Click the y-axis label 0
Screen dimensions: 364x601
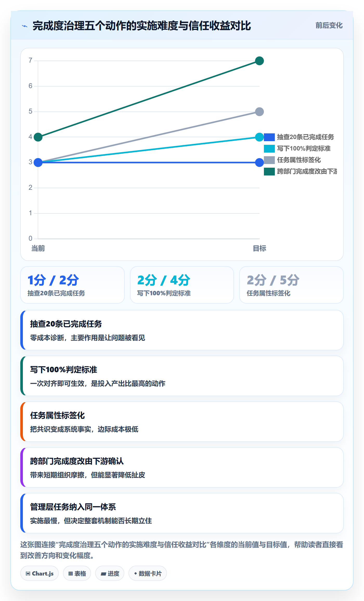coord(30,238)
